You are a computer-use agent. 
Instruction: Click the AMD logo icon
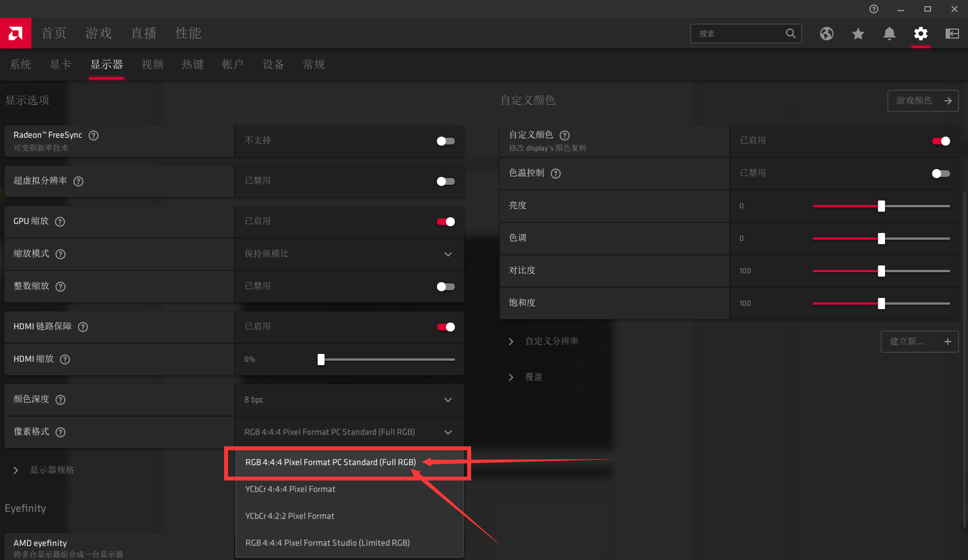pyautogui.click(x=16, y=33)
